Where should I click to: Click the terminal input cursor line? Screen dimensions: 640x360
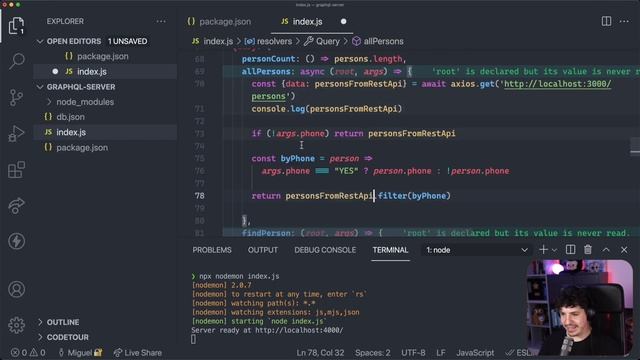tap(193, 339)
